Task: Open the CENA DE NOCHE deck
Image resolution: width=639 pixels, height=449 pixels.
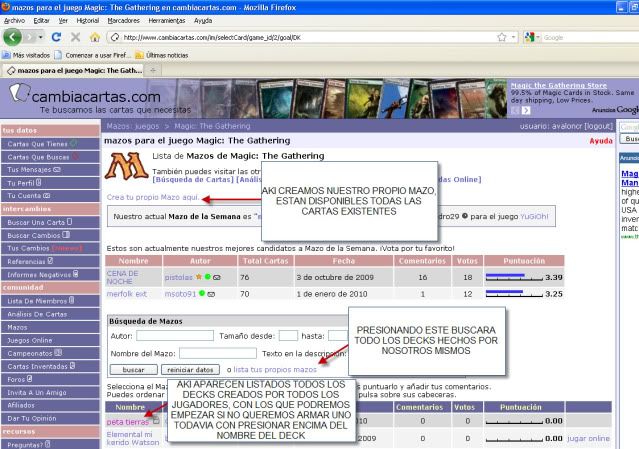Action: pyautogui.click(x=122, y=277)
